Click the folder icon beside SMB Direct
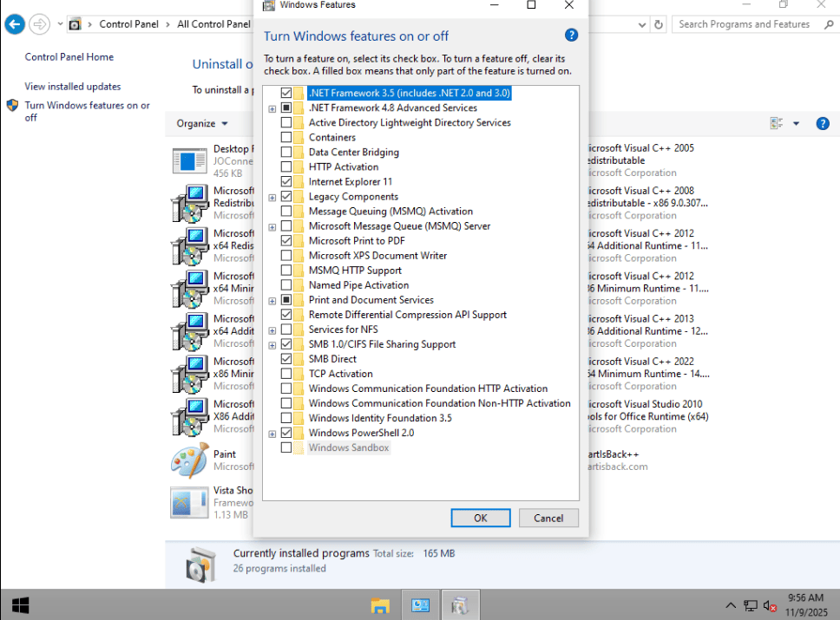840x620 pixels. (x=299, y=359)
